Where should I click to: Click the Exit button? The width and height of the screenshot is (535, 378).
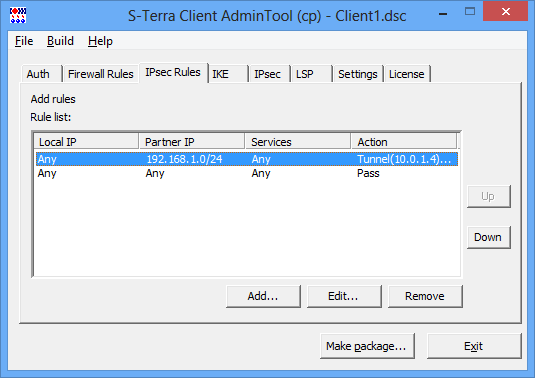pyautogui.click(x=474, y=346)
